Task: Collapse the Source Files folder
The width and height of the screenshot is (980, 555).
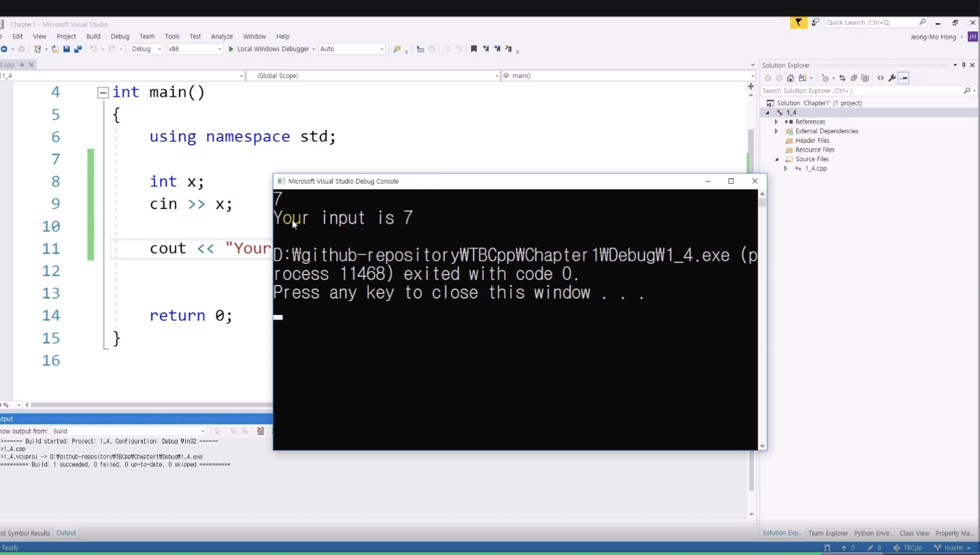Action: [777, 159]
